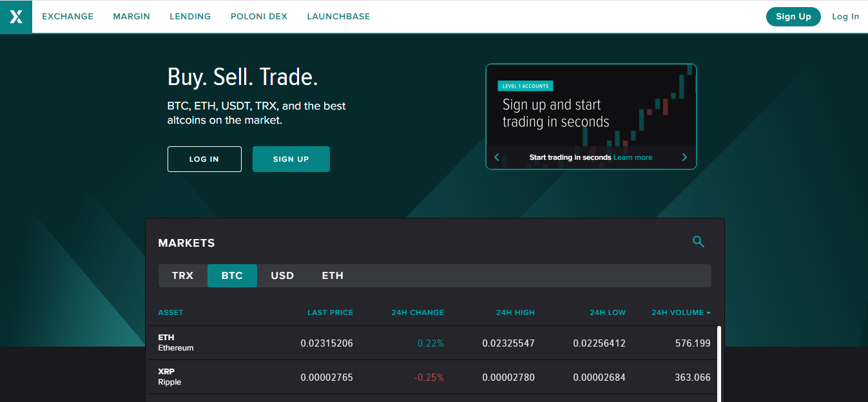The width and height of the screenshot is (868, 402).
Task: Click the MARKETS heading
Action: [x=186, y=243]
